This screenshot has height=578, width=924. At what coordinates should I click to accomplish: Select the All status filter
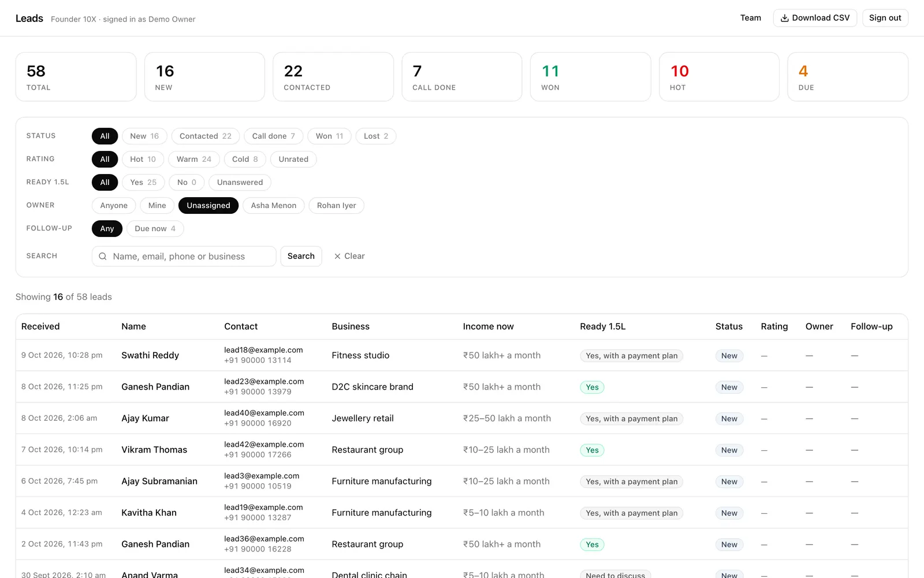[105, 136]
